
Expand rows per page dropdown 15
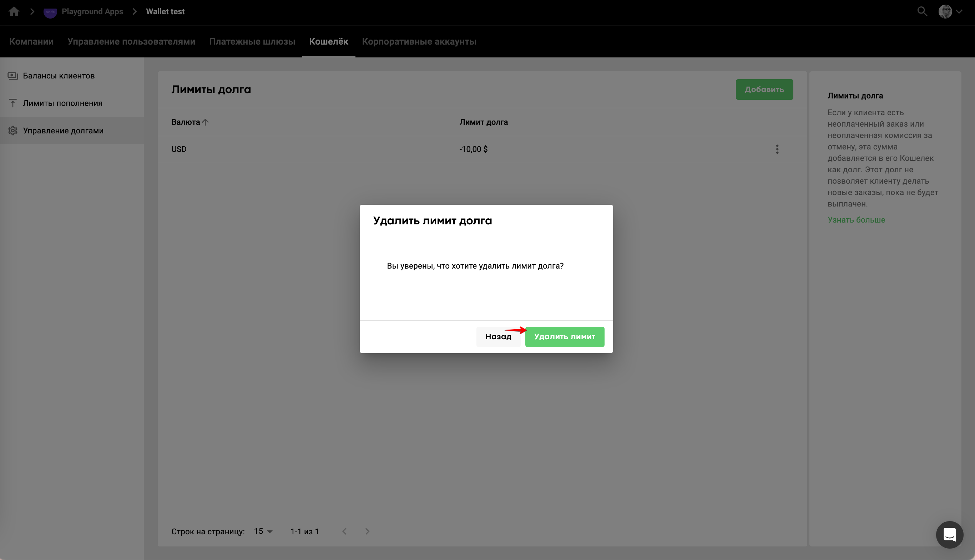click(x=263, y=531)
